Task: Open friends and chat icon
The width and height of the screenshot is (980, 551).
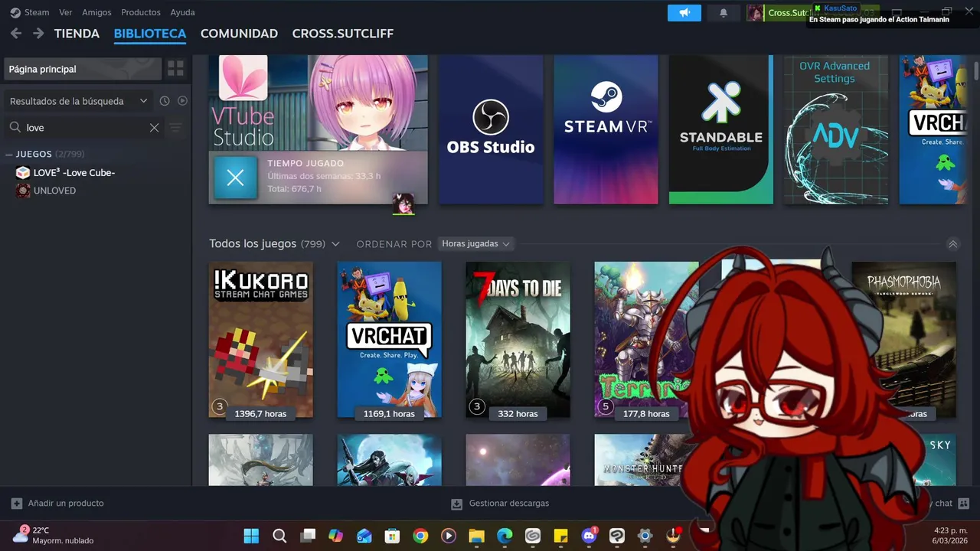Action: coord(963,504)
